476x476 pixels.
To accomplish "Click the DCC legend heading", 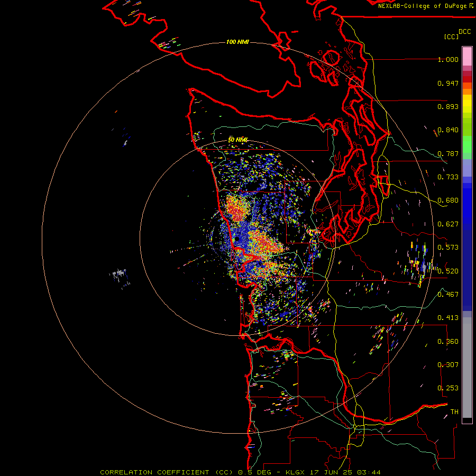I will click(x=464, y=32).
